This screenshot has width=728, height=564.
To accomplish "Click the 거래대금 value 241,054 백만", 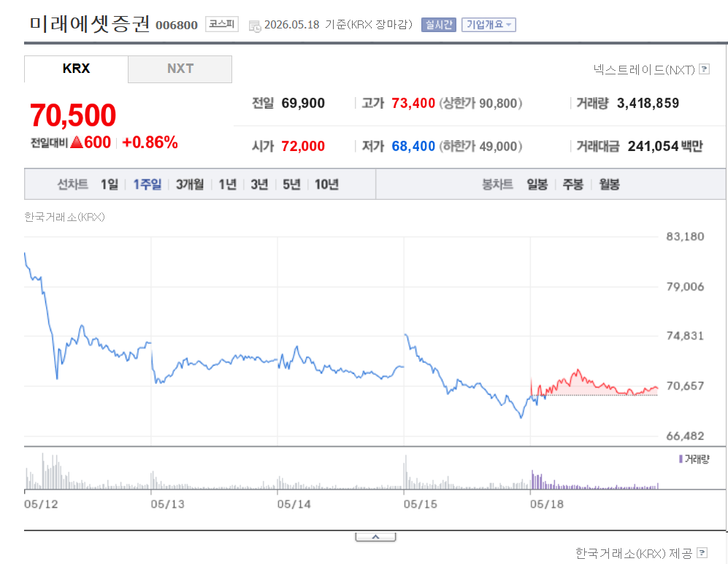I will pos(665,146).
